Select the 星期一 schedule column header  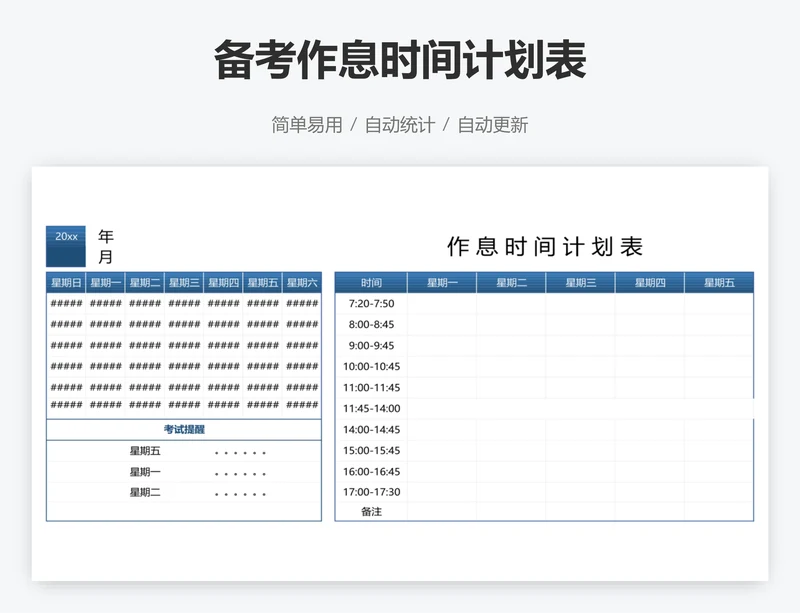pos(441,283)
